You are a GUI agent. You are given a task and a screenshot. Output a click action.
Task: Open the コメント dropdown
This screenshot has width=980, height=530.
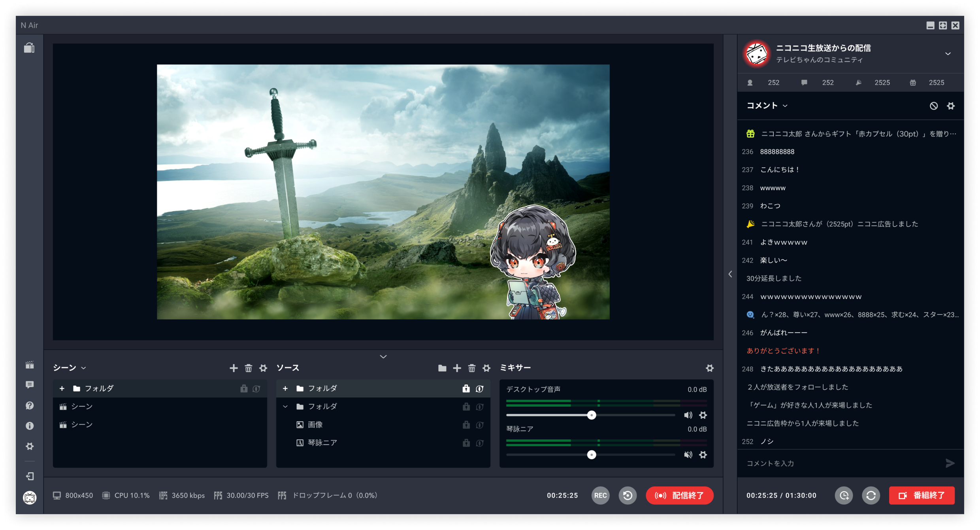[x=767, y=106]
